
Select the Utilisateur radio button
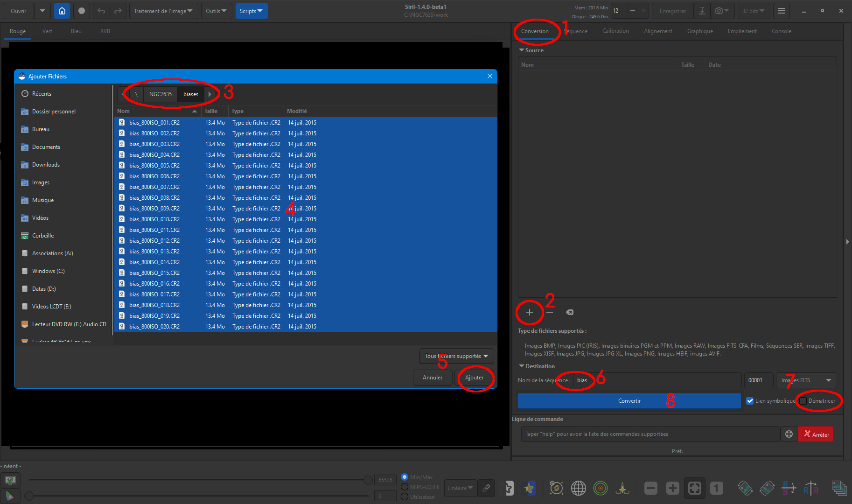click(x=405, y=497)
